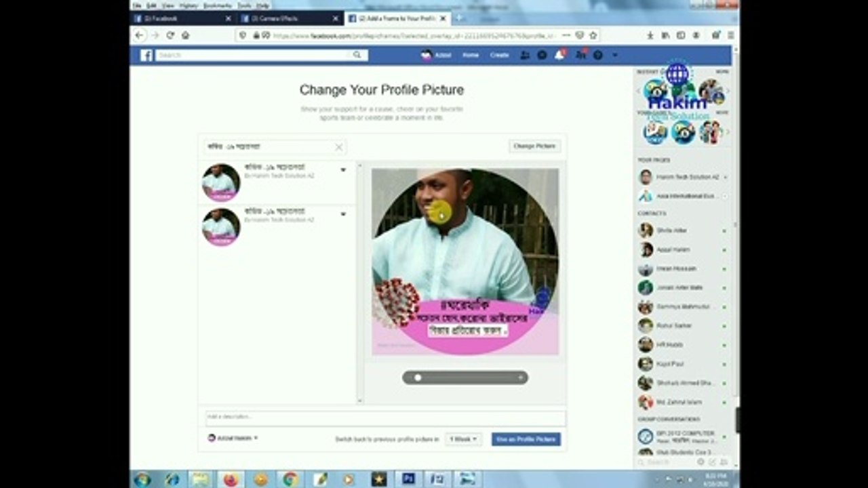Open the File menu
Screen dimensions: 868x488
coord(137,5)
